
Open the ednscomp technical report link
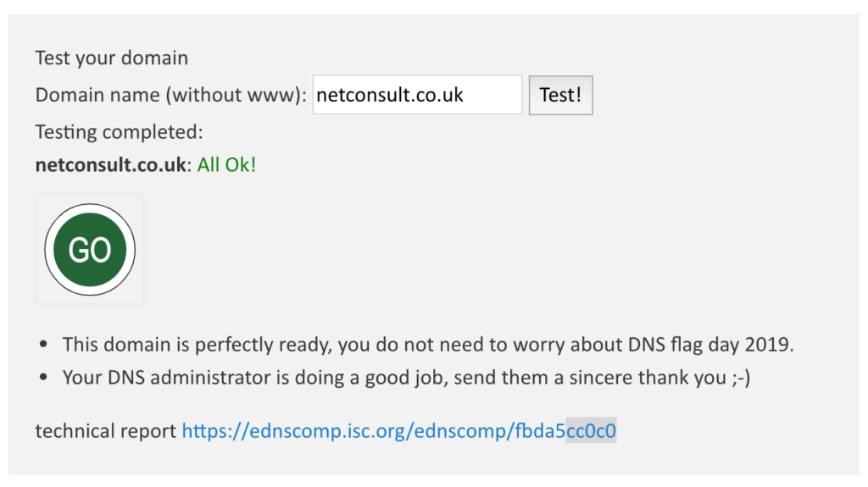[x=398, y=431]
